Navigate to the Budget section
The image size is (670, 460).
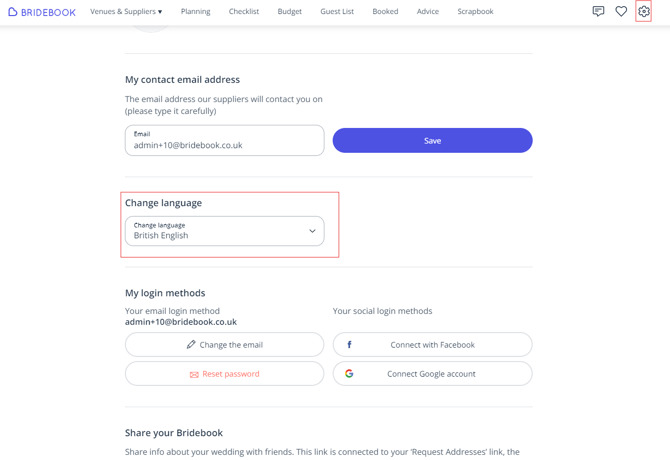[x=289, y=12]
